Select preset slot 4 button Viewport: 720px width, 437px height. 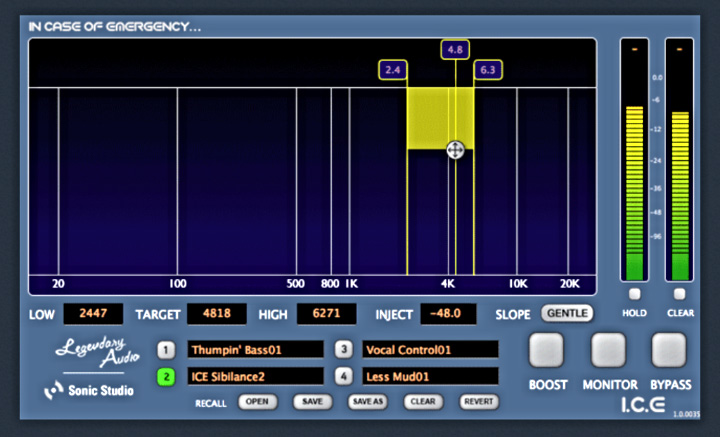pyautogui.click(x=343, y=376)
